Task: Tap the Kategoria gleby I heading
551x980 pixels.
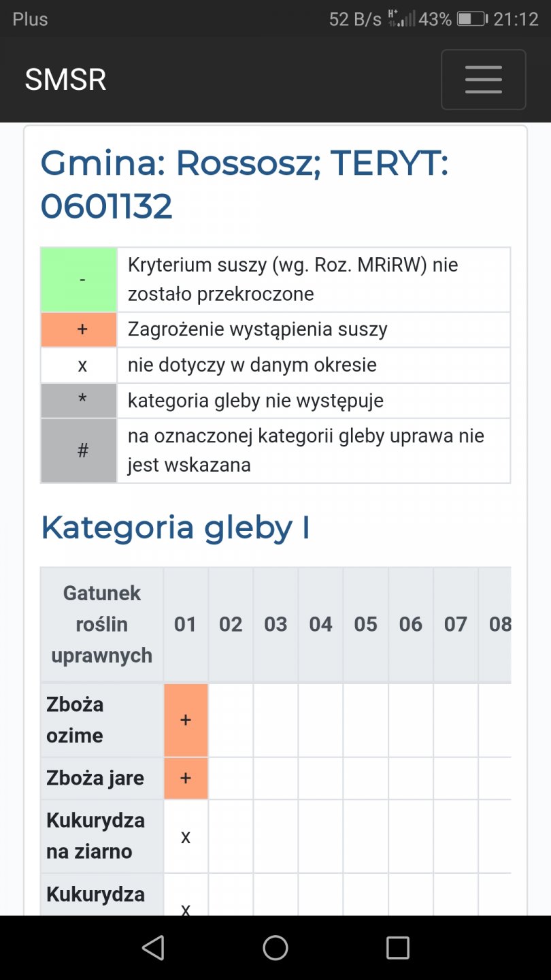Action: (x=176, y=528)
